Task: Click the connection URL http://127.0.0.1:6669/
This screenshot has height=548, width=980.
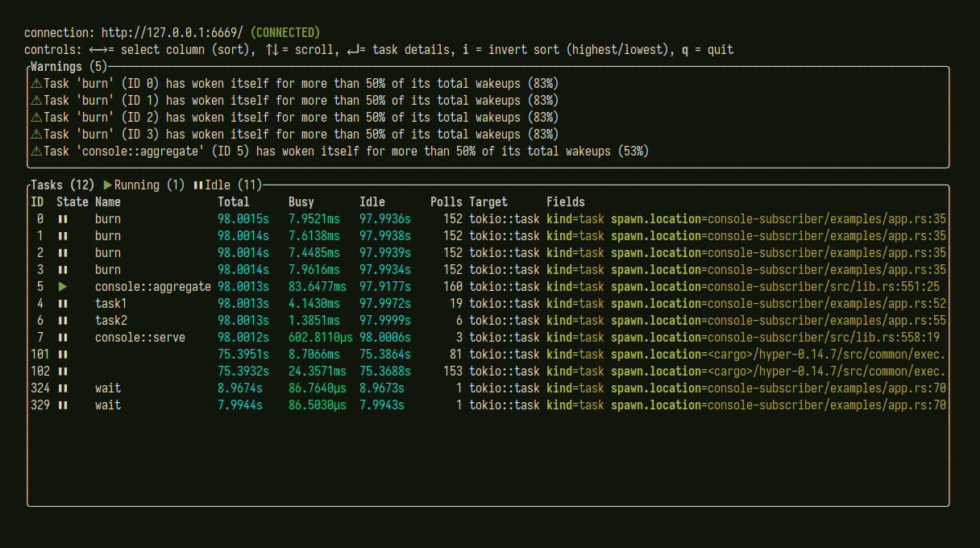Action: (x=172, y=33)
